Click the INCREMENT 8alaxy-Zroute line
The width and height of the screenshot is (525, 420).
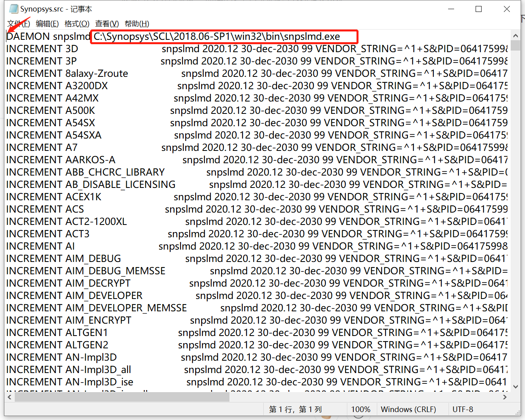coord(257,74)
